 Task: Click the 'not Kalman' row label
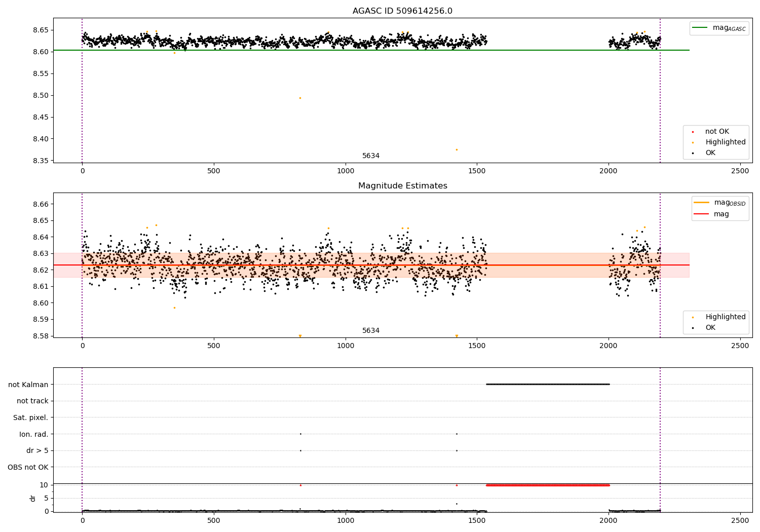point(28,385)
